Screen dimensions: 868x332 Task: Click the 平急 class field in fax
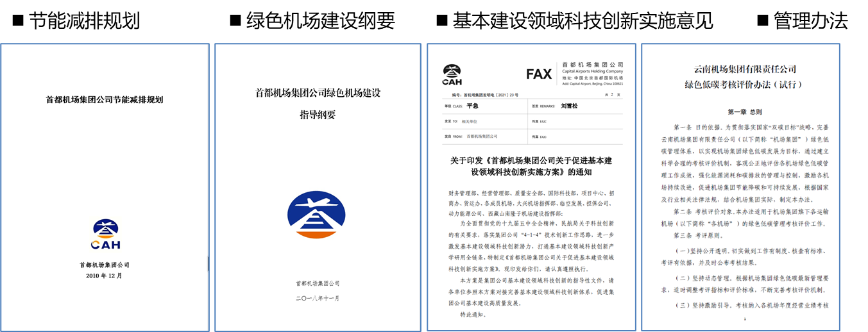tap(473, 106)
